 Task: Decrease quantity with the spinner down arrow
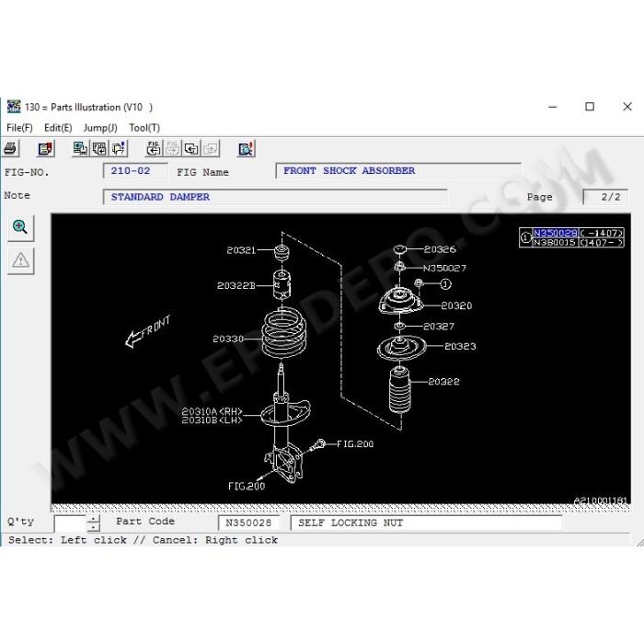click(x=94, y=528)
